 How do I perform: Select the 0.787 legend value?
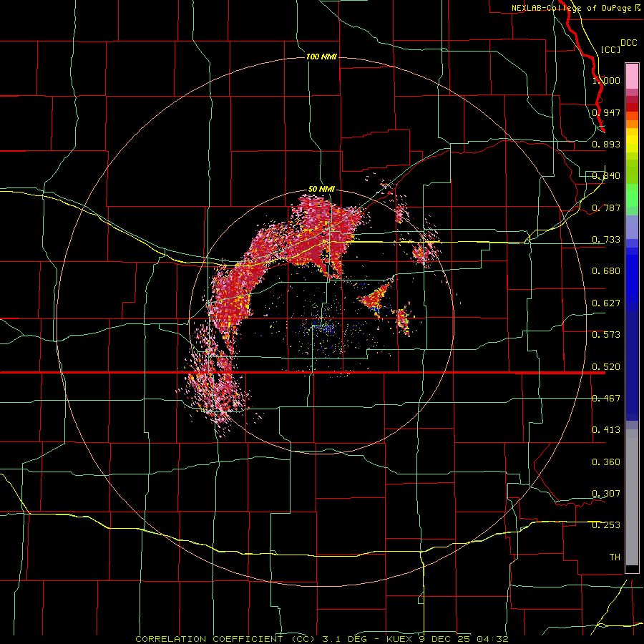coord(606,208)
